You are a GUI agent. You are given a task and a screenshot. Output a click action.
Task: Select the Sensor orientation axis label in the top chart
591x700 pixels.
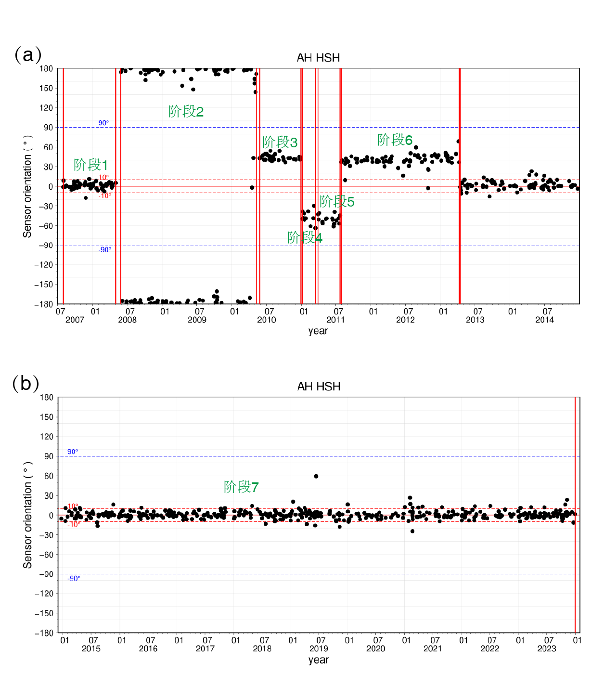click(27, 186)
